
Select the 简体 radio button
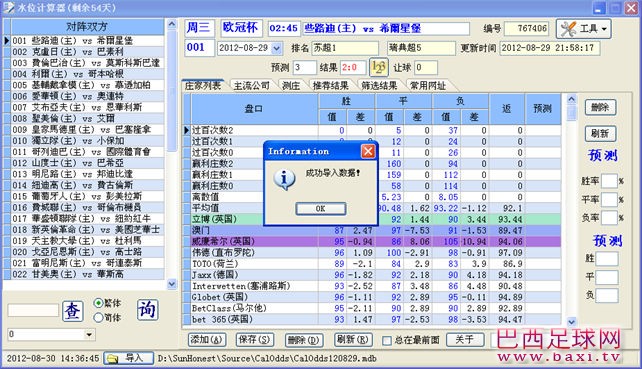pos(98,317)
